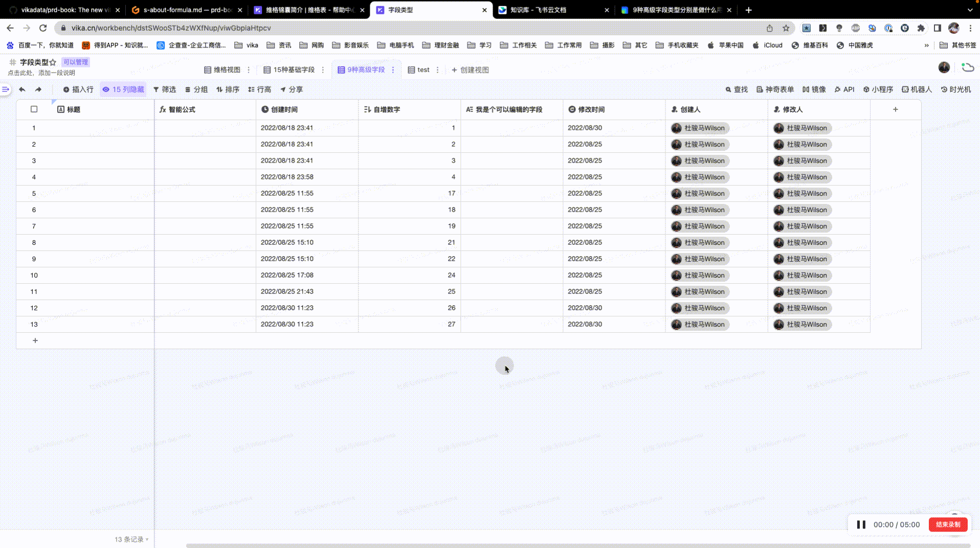Open the 小程序 widget panel

click(878, 89)
